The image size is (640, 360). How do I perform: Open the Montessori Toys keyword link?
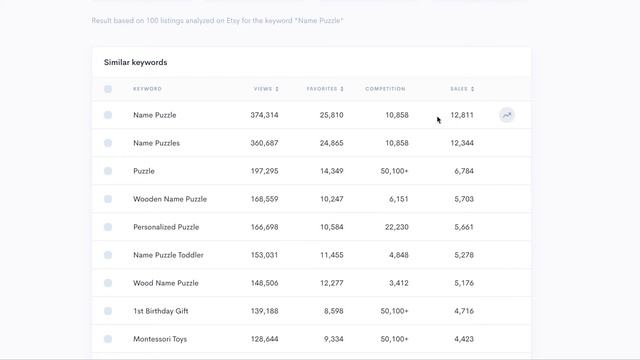click(160, 339)
